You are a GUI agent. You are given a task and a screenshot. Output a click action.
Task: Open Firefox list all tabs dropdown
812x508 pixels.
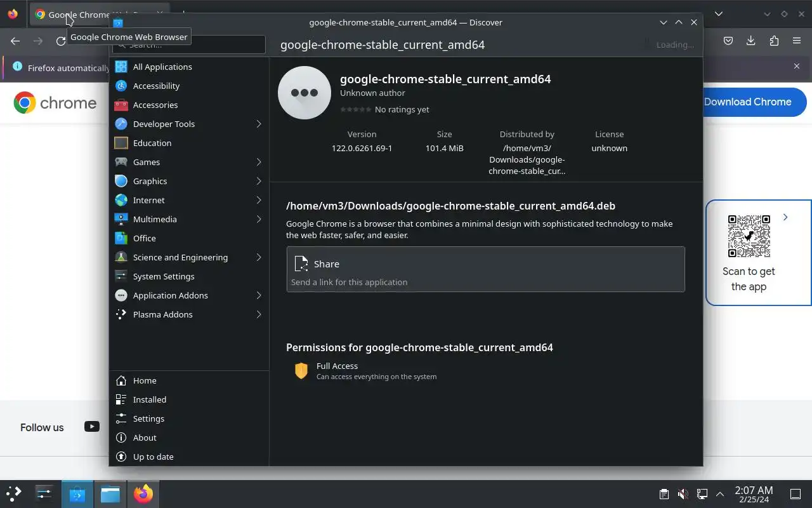tap(719, 13)
